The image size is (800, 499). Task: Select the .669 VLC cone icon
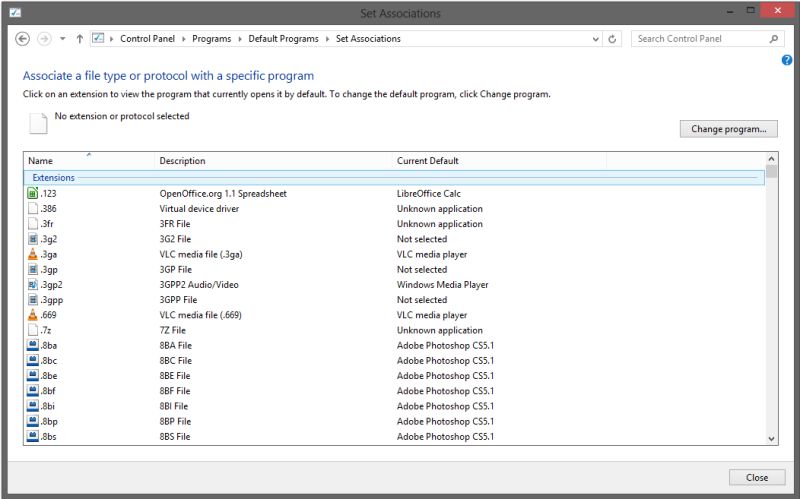(33, 315)
